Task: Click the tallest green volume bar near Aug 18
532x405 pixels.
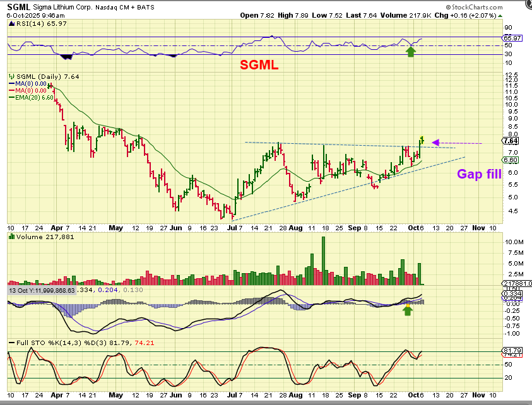Action: pos(323,261)
